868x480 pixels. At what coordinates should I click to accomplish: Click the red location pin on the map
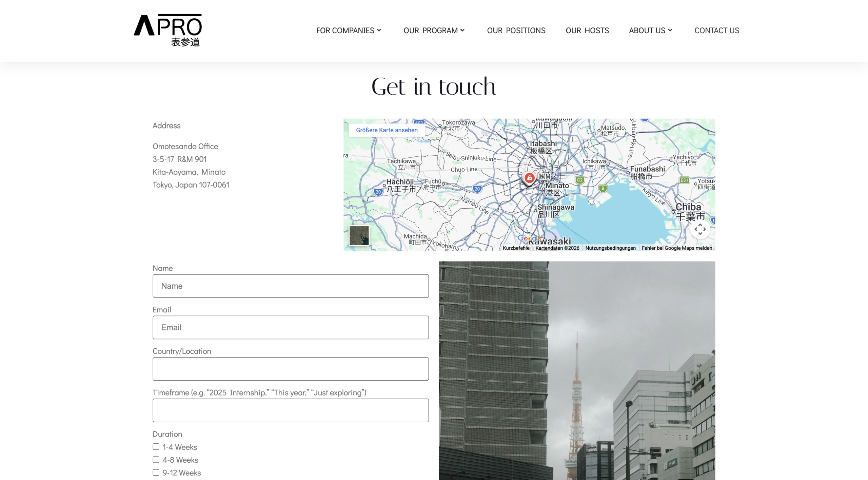pos(529,178)
